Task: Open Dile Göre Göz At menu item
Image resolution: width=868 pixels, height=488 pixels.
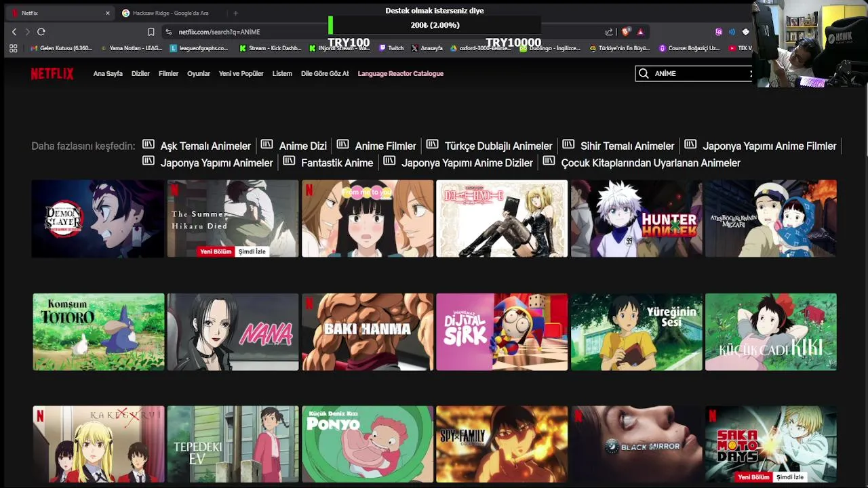Action: (325, 74)
